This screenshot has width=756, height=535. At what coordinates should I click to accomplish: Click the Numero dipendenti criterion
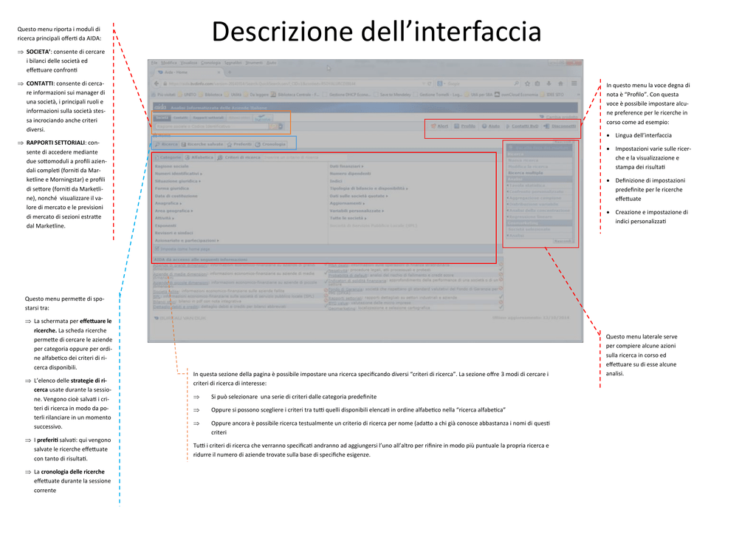[350, 174]
